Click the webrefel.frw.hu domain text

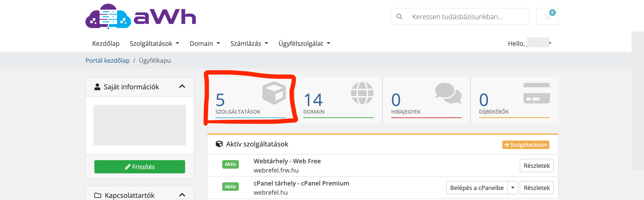pos(276,170)
